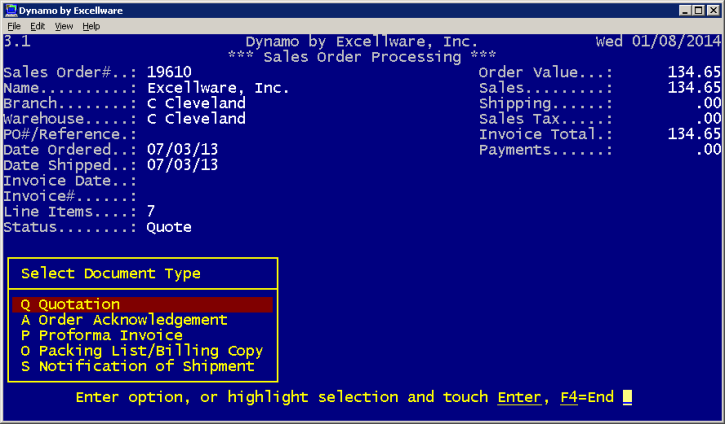725x424 pixels.
Task: Select A Order Acknowledgement option
Action: coord(124,320)
